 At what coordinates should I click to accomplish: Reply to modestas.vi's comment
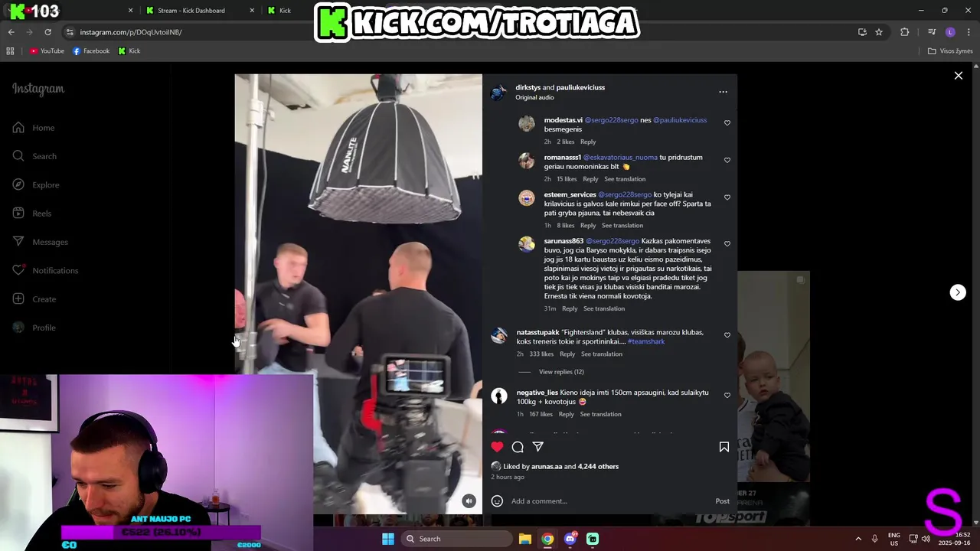tap(588, 142)
